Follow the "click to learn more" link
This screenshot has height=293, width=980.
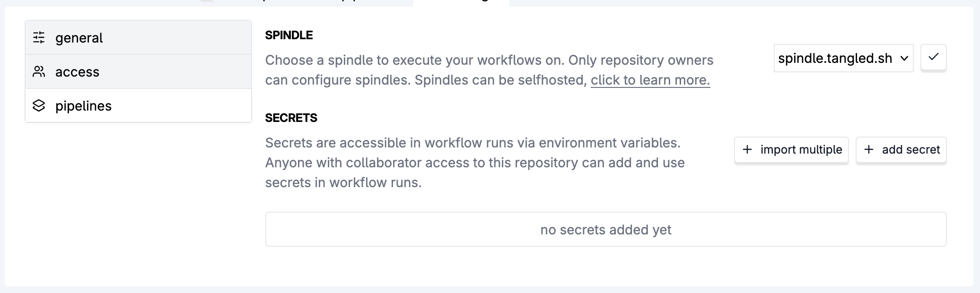650,80
